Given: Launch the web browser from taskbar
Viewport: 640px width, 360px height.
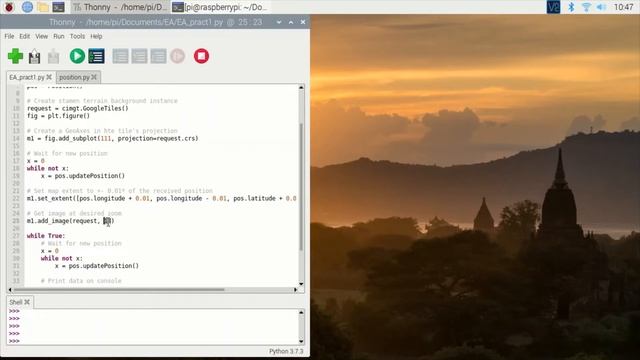Looking at the screenshot, I should coord(27,7).
